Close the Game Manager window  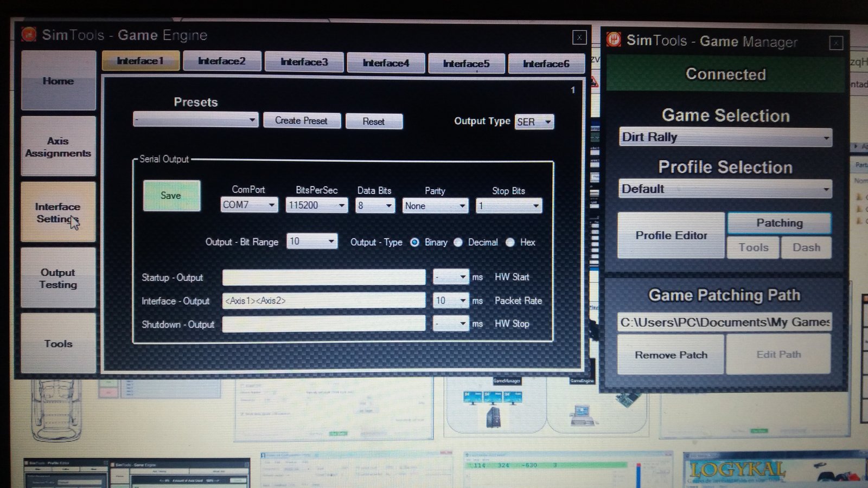pyautogui.click(x=836, y=43)
